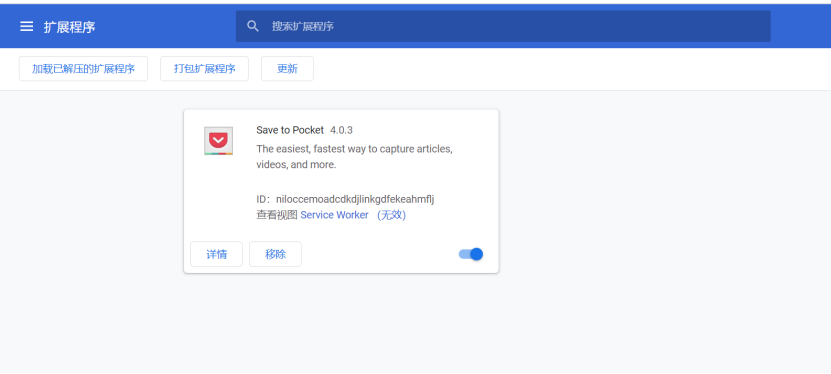Disable the Save to Pocket toggle
This screenshot has width=831, height=374.
click(x=471, y=254)
